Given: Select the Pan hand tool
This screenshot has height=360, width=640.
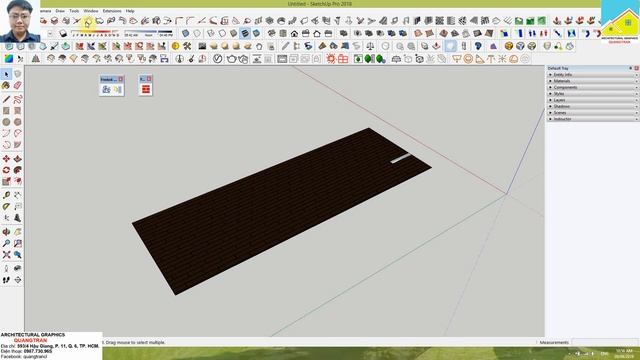Looking at the screenshot, I should pyautogui.click(x=18, y=232).
